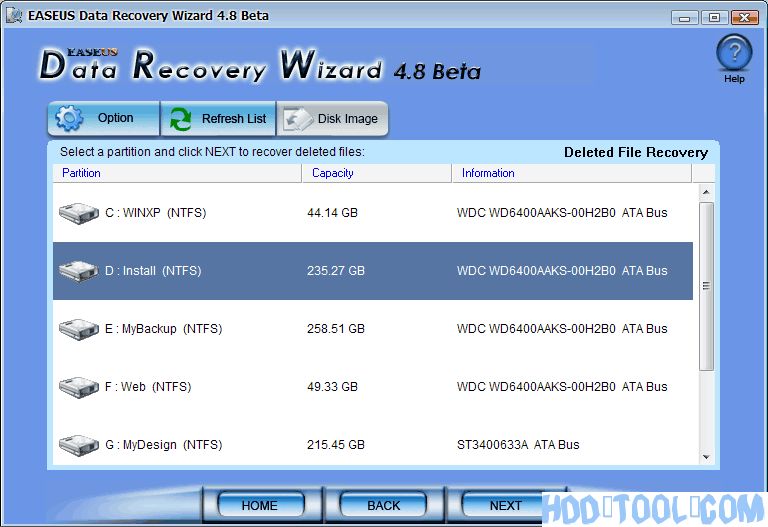The image size is (768, 527).
Task: Open the Help question mark icon
Action: point(734,53)
